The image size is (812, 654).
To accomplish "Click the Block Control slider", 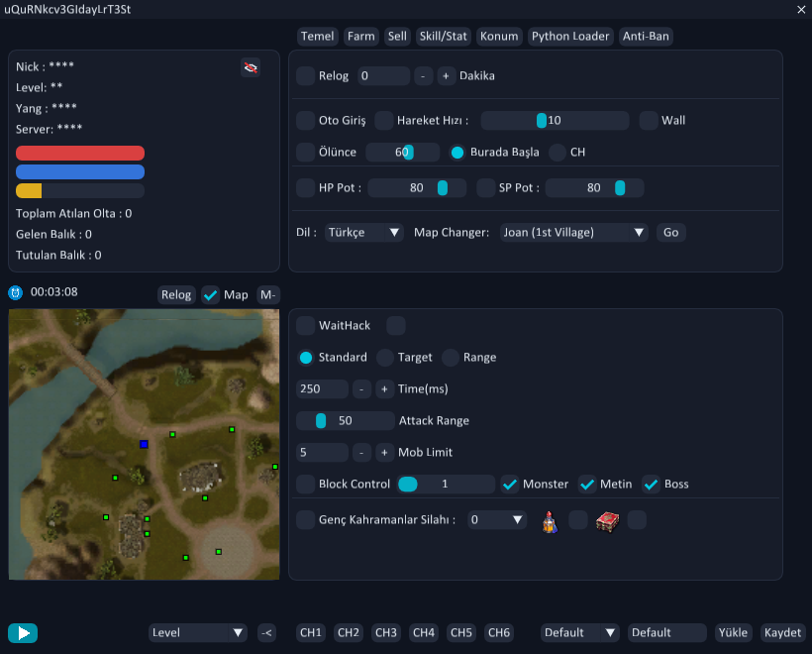I will click(446, 485).
